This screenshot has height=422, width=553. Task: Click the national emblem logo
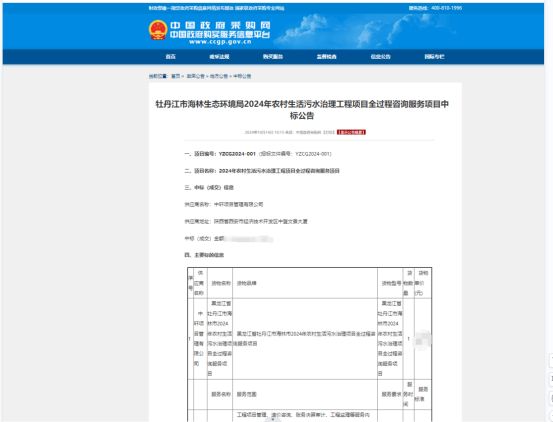[158, 30]
